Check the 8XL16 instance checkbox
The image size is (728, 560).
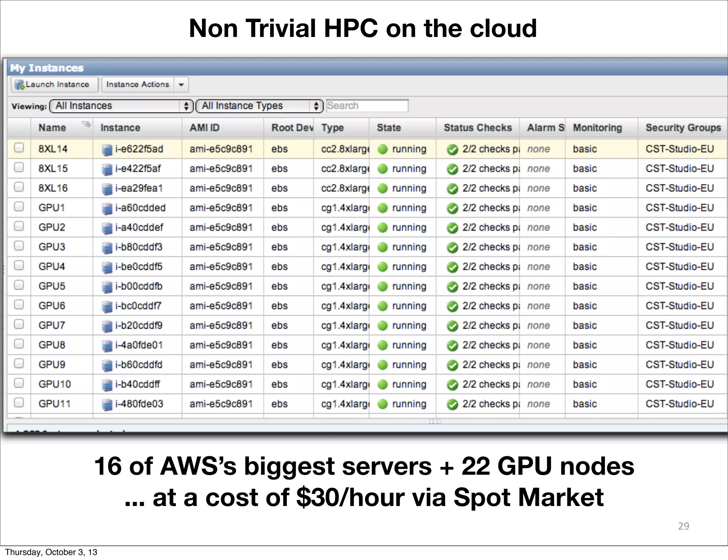pyautogui.click(x=19, y=187)
